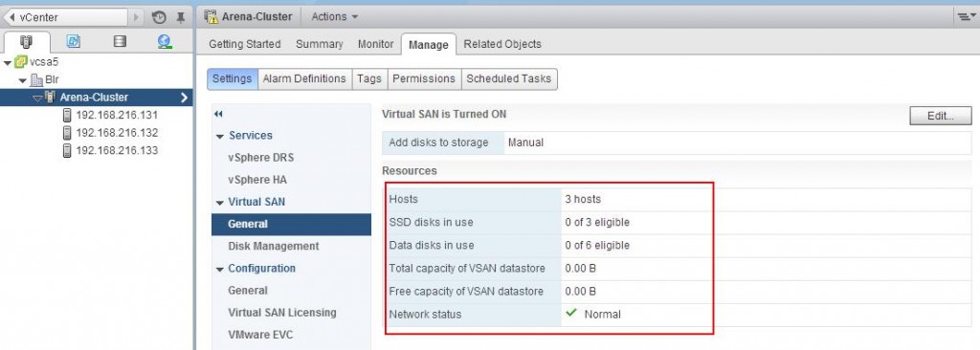Collapse the vcsa5 tree node
Image resolution: width=980 pixels, height=350 pixels.
pyautogui.click(x=8, y=62)
